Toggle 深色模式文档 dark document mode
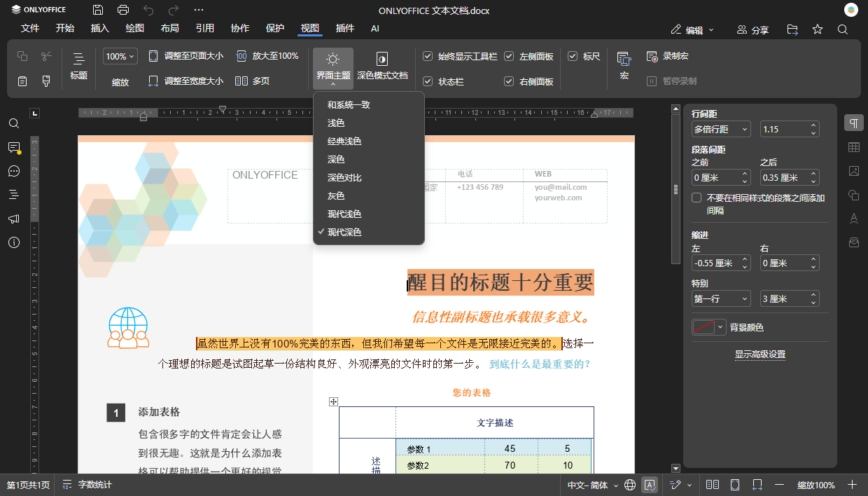This screenshot has height=496, width=868. click(x=382, y=67)
